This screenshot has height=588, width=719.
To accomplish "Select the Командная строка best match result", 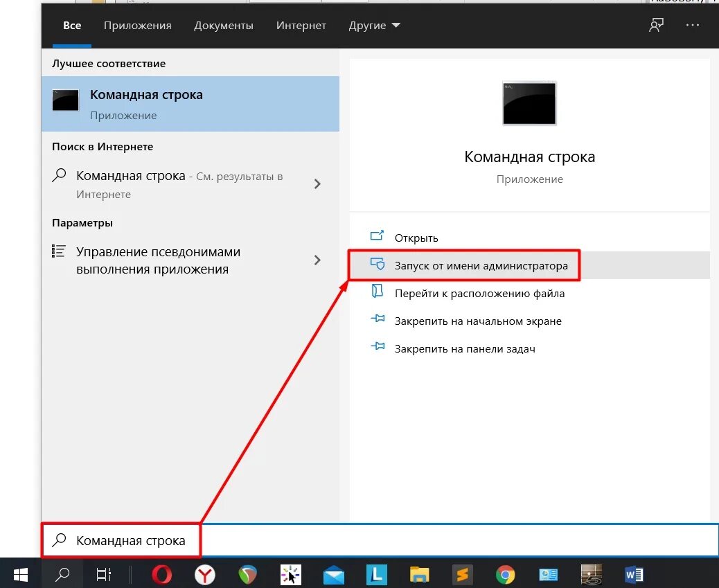I will [x=190, y=104].
